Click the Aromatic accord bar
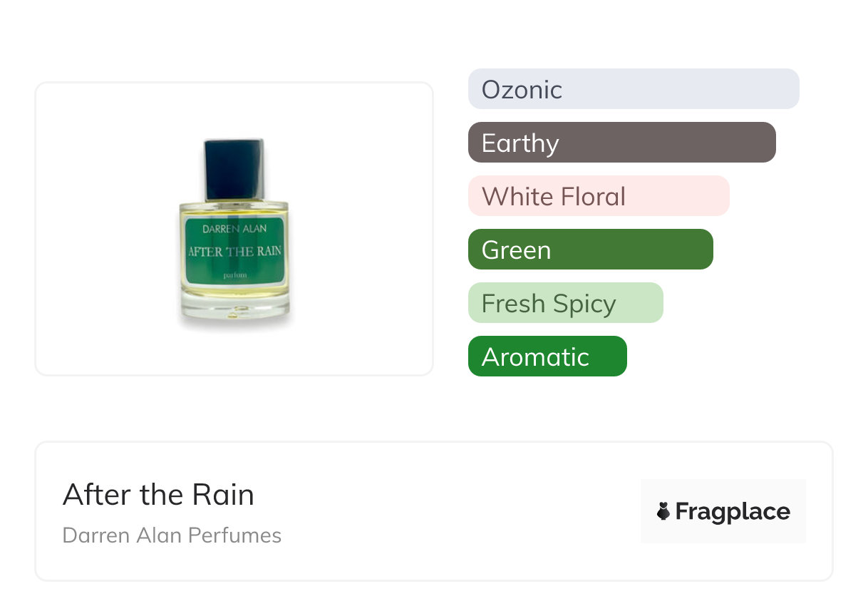The image size is (868, 616). [547, 356]
